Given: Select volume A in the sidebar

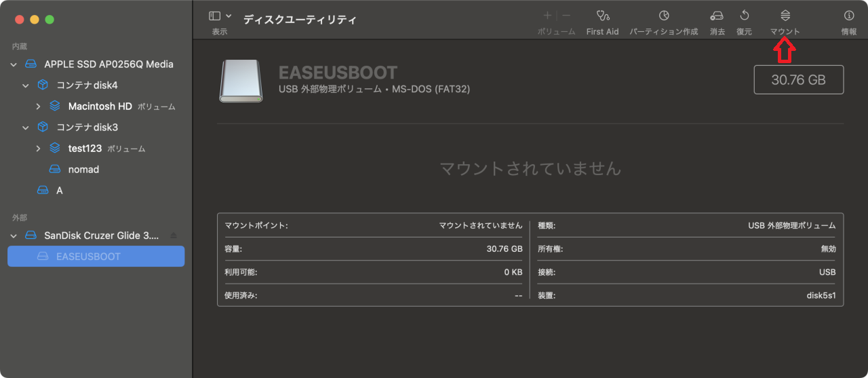Looking at the screenshot, I should tap(59, 191).
